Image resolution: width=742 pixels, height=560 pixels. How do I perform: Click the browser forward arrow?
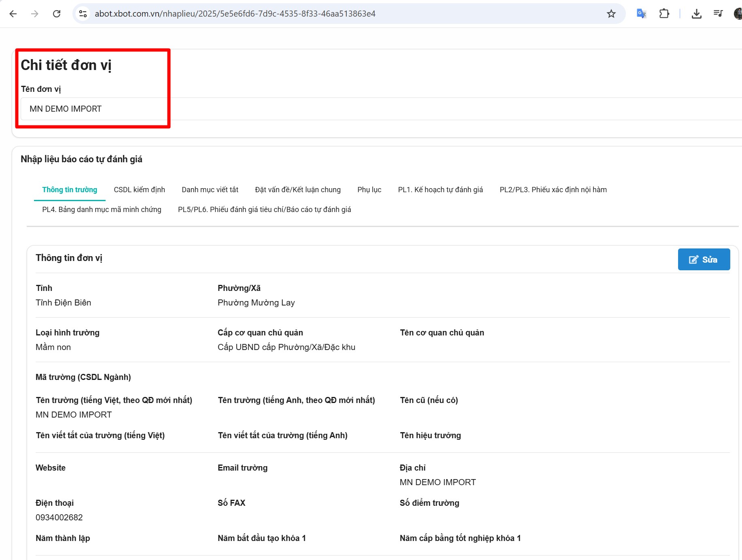coord(35,14)
